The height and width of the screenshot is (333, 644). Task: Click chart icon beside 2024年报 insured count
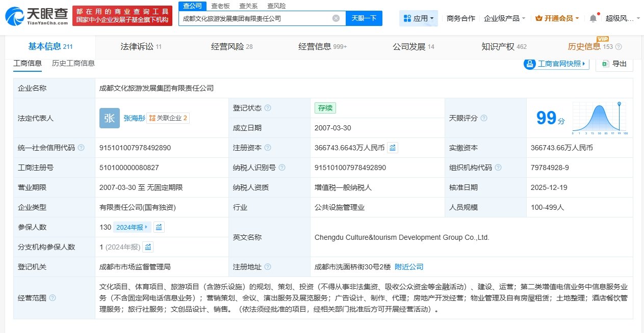pyautogui.click(x=159, y=227)
